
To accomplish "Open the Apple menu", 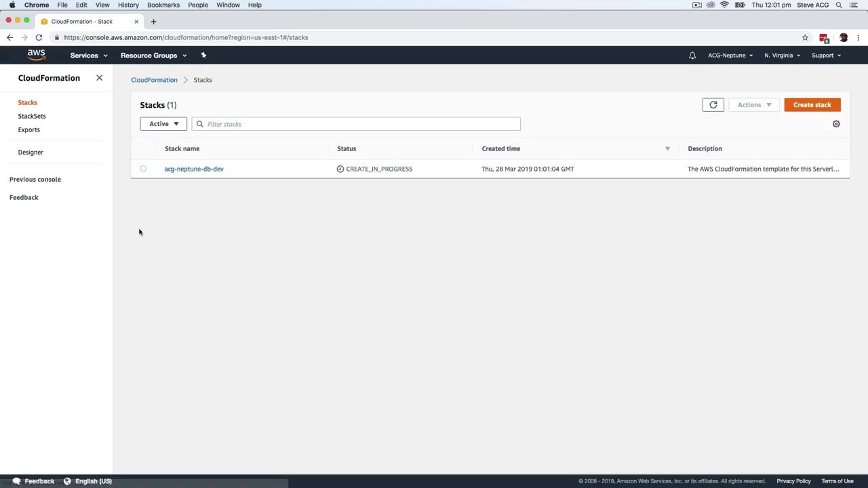I will click(x=12, y=5).
